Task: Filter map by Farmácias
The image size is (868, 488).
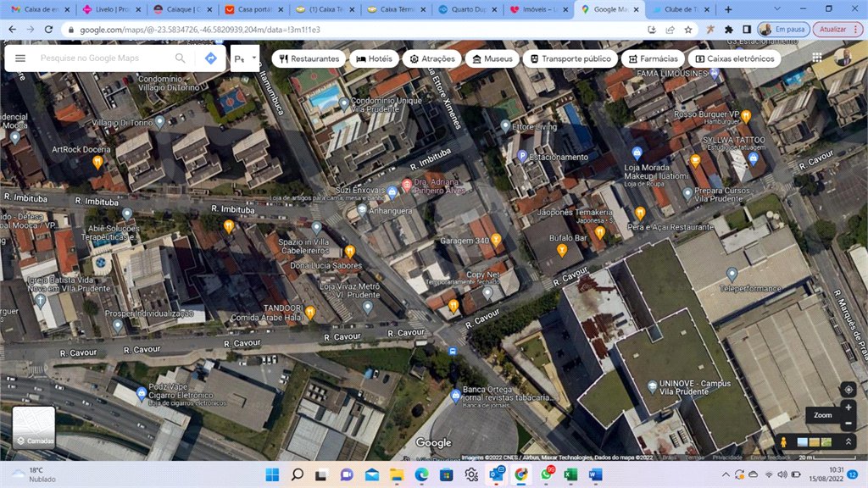Action: pyautogui.click(x=653, y=58)
